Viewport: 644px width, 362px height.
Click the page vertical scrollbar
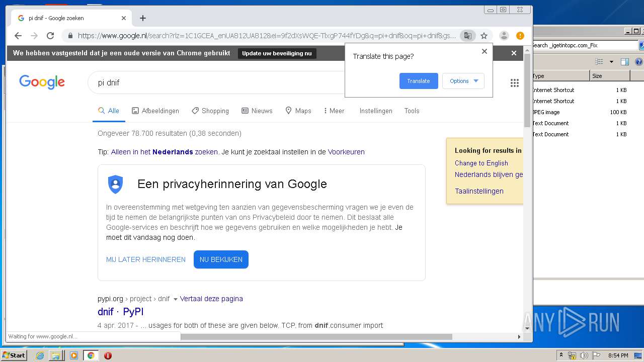tap(527, 90)
